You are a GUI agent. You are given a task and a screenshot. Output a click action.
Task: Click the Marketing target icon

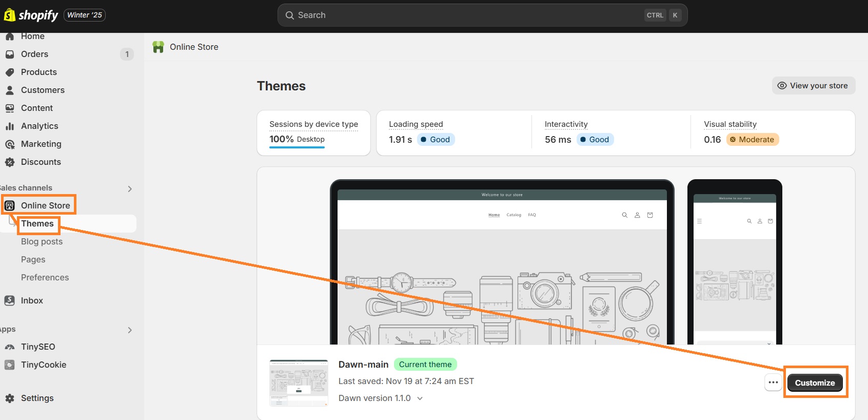10,144
